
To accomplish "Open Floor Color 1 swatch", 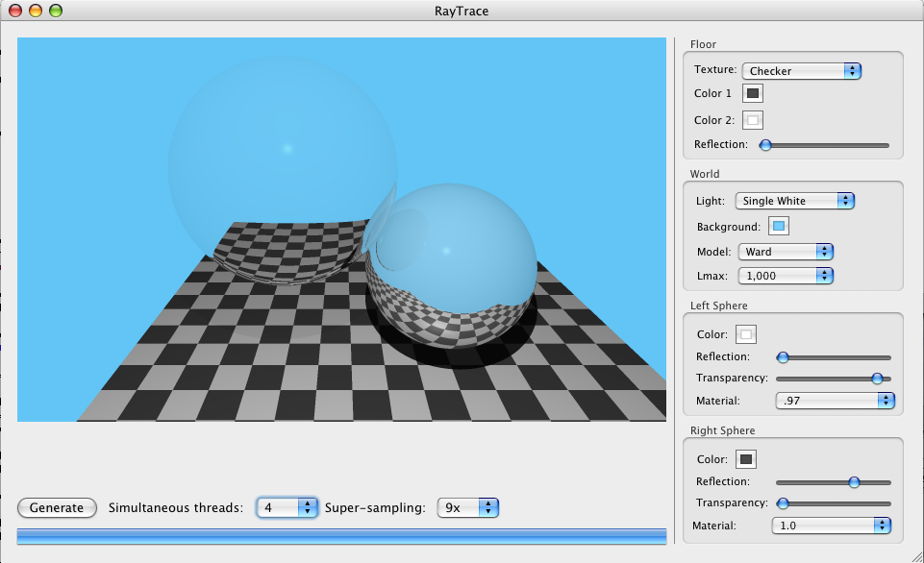I will (x=753, y=93).
